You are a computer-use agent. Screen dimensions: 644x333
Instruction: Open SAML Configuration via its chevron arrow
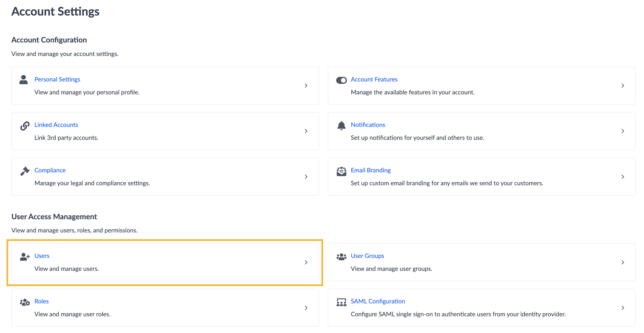[623, 308]
